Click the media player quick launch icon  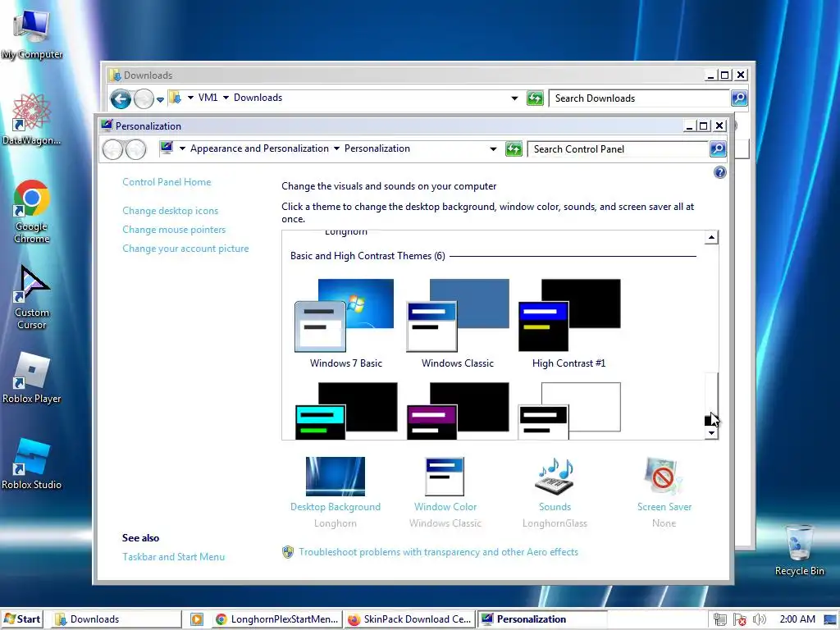197,619
